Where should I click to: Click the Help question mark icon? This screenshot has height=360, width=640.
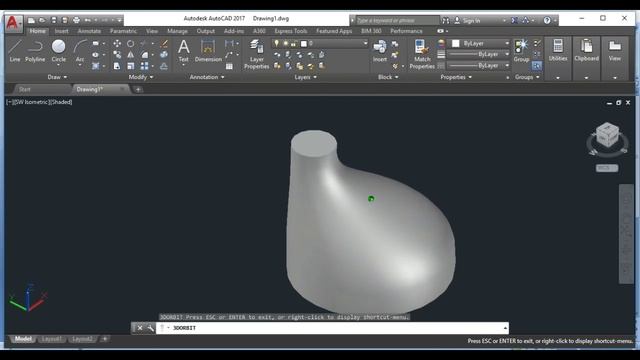point(547,20)
